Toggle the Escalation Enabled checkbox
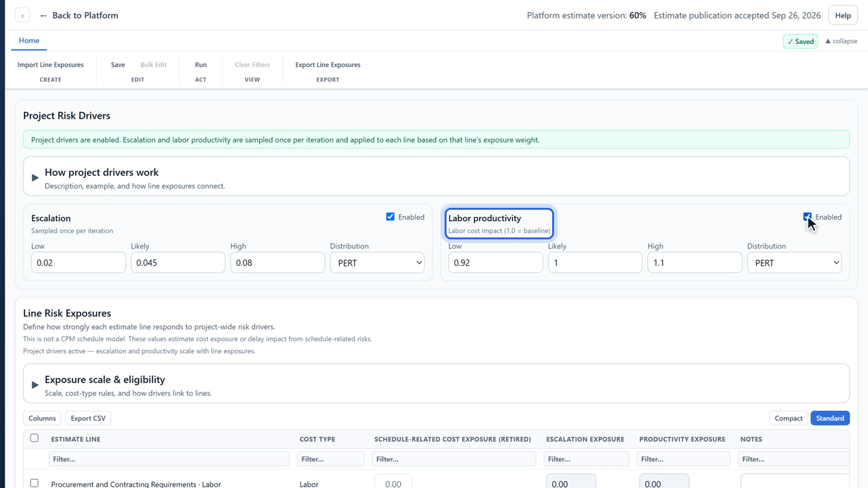This screenshot has width=868, height=488. coord(391,217)
